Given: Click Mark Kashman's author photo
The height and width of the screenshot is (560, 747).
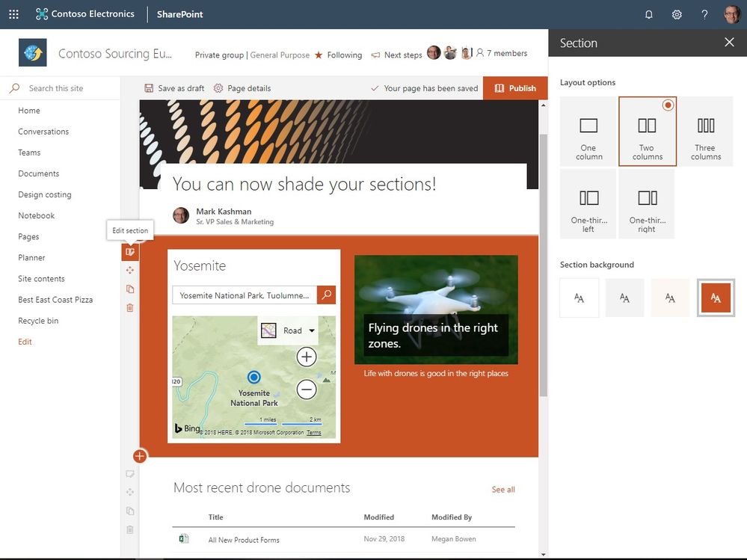Looking at the screenshot, I should [x=181, y=215].
